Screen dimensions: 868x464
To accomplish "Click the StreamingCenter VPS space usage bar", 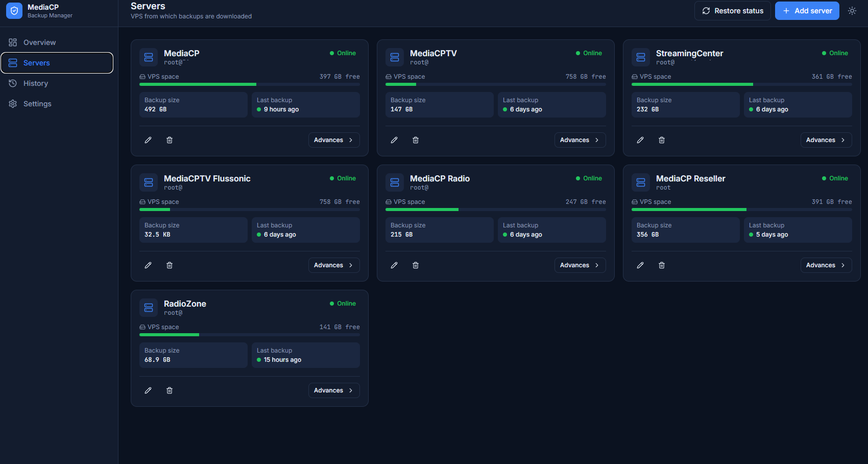I will click(742, 84).
